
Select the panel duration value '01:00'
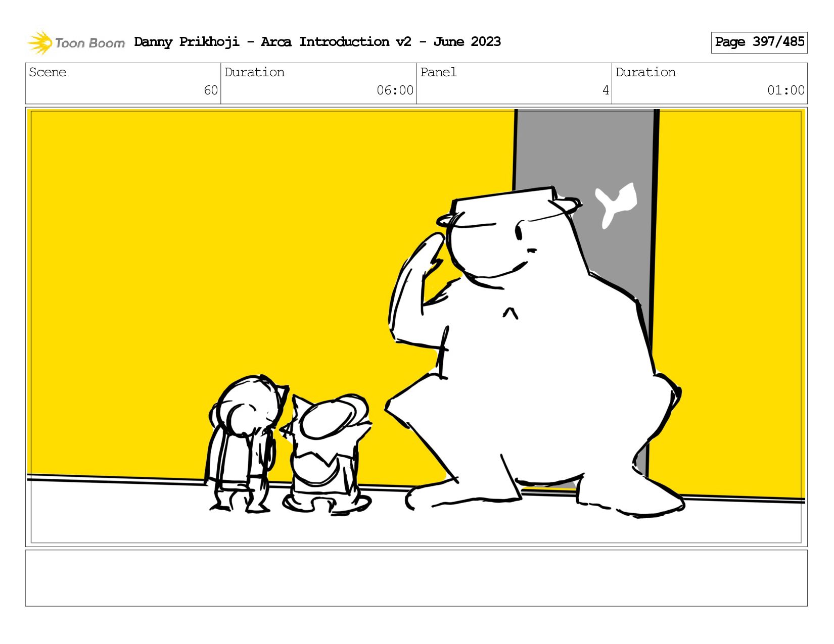point(785,90)
